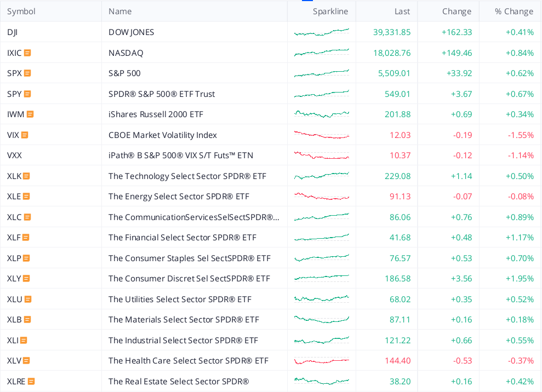The height and width of the screenshot is (392, 542).
Task: Click the XLF percent change +1.17%
Action: (x=520, y=238)
